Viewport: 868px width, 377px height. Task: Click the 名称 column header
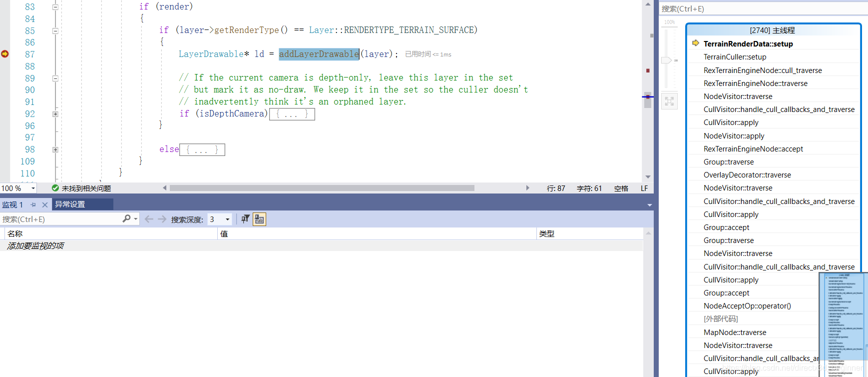[x=111, y=233]
